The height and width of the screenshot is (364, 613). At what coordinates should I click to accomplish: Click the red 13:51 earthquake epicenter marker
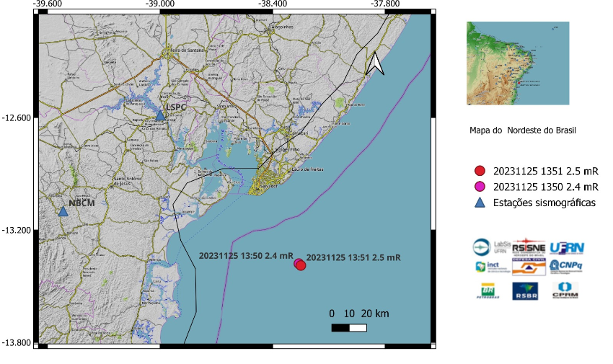coord(301,265)
